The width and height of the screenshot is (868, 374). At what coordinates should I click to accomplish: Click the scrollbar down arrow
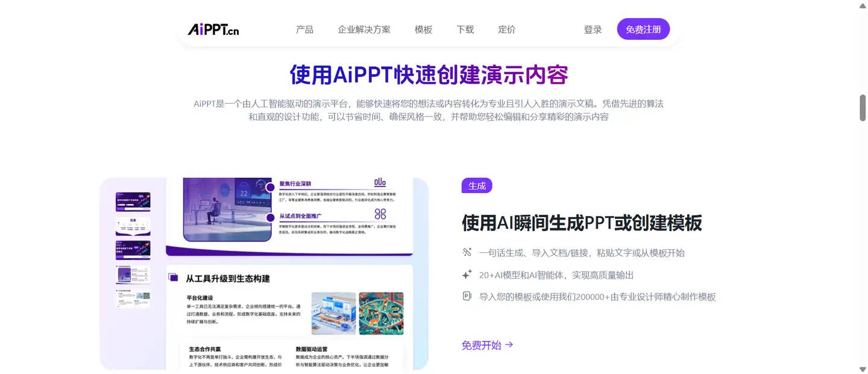point(863,369)
